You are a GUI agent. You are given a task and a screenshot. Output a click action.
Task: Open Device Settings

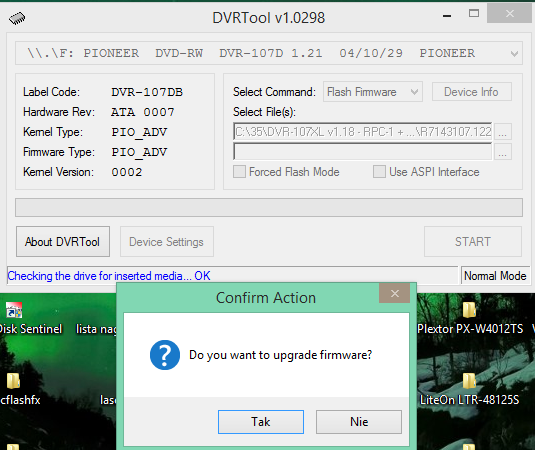tap(167, 242)
